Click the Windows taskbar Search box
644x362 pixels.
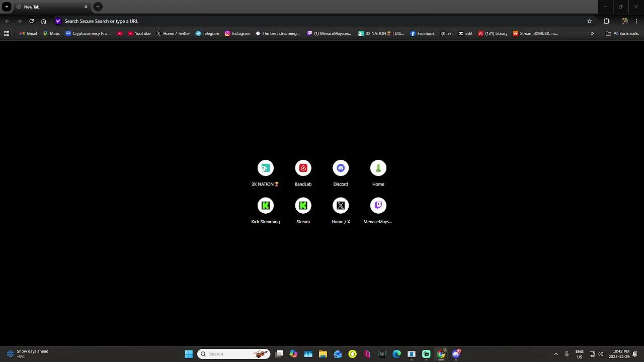[x=233, y=354]
